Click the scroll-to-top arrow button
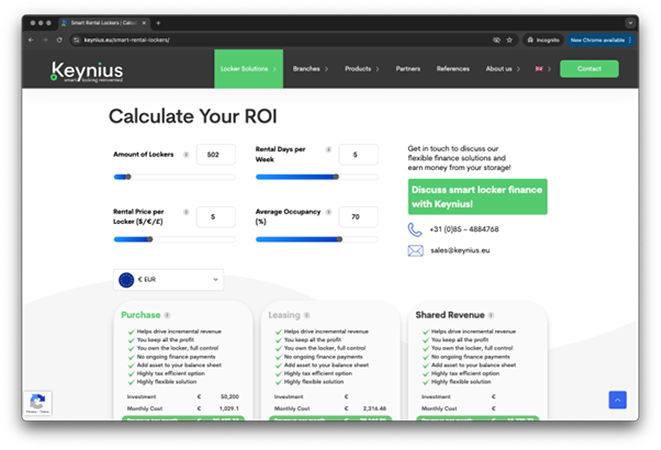The height and width of the screenshot is (450, 661). 617,400
